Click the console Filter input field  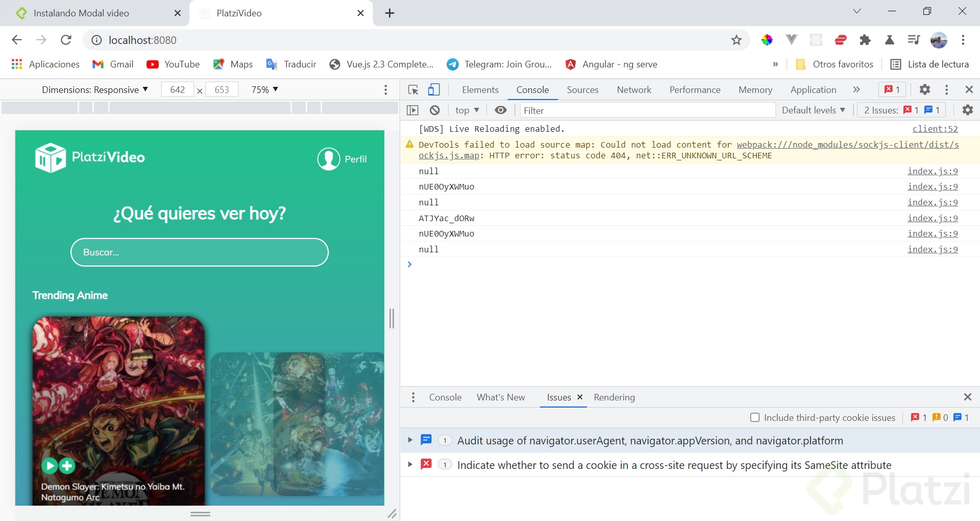click(647, 110)
